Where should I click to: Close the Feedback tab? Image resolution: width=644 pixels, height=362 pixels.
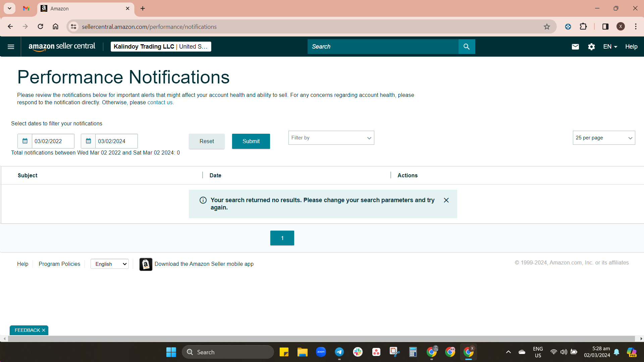click(x=44, y=330)
